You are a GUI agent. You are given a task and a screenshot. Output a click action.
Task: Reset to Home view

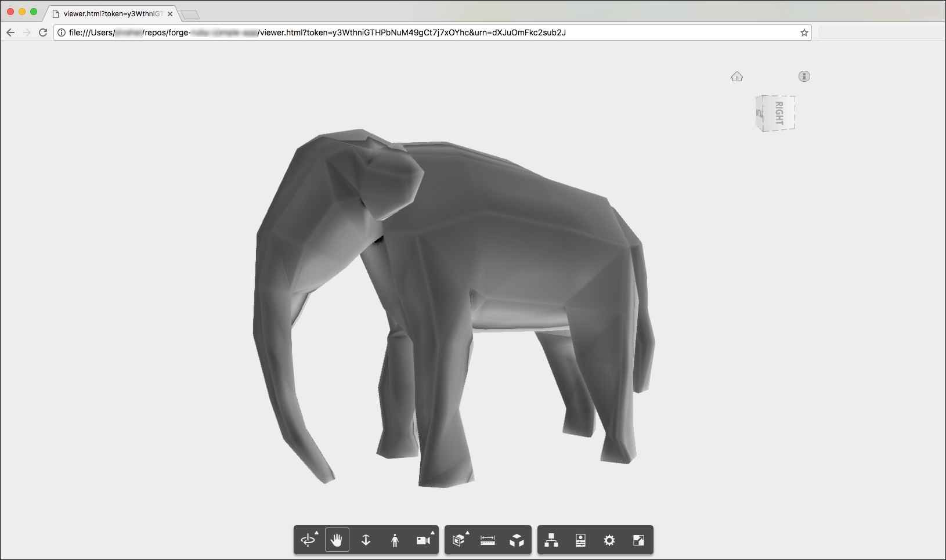737,77
